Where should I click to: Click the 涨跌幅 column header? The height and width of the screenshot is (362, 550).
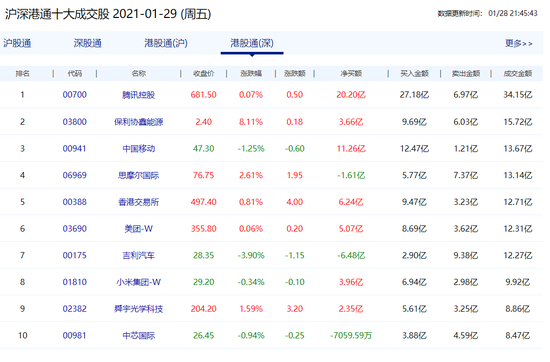251,73
